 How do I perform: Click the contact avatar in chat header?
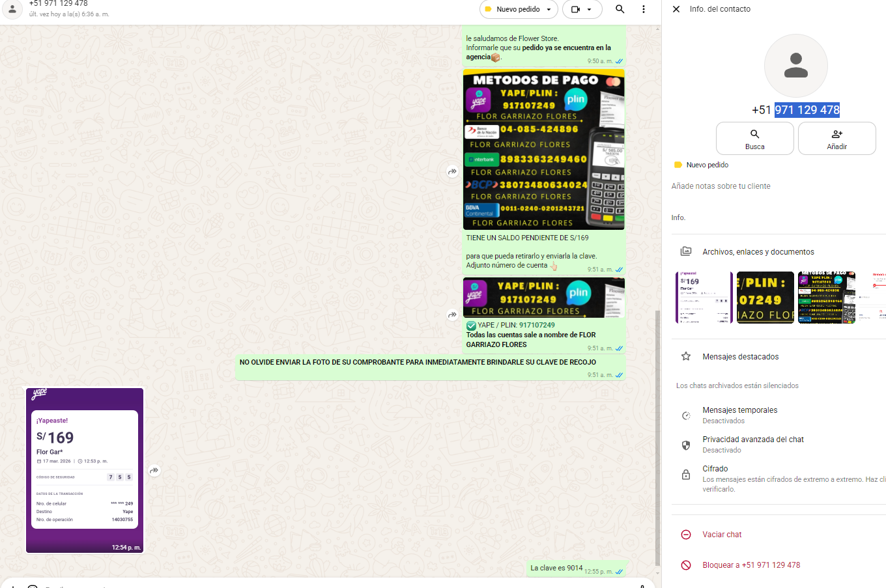[12, 8]
